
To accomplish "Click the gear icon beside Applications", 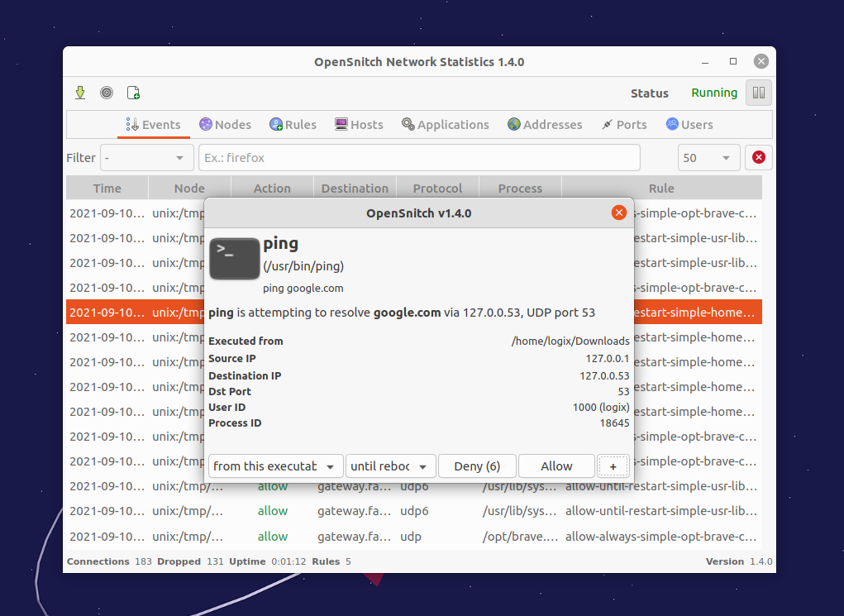I will coord(407,124).
